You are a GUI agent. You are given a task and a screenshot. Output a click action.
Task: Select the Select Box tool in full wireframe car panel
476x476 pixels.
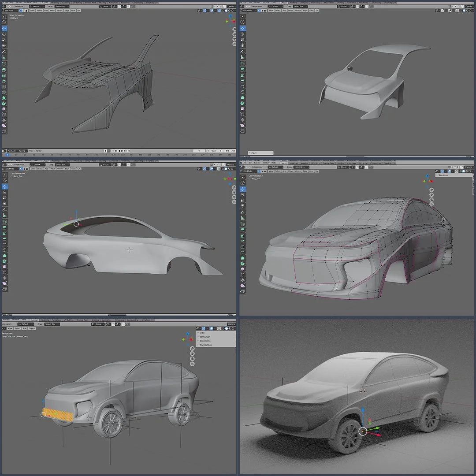click(x=242, y=177)
